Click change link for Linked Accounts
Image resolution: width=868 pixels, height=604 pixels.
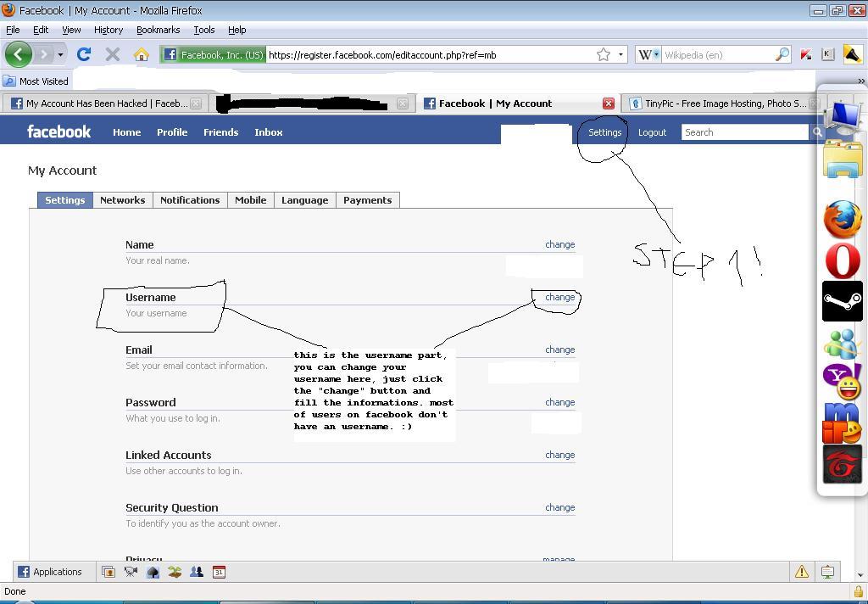[x=560, y=455]
